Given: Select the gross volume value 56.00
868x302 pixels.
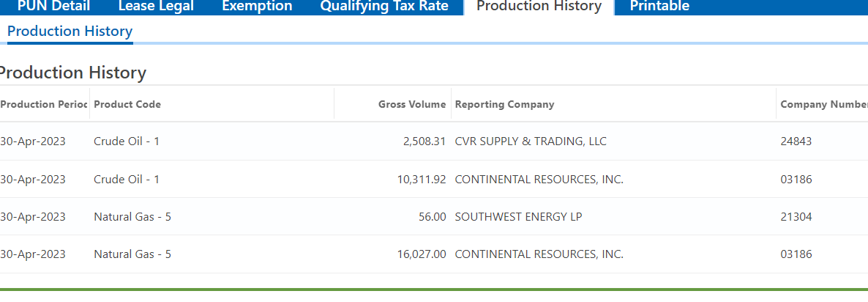Looking at the screenshot, I should coord(433,217).
